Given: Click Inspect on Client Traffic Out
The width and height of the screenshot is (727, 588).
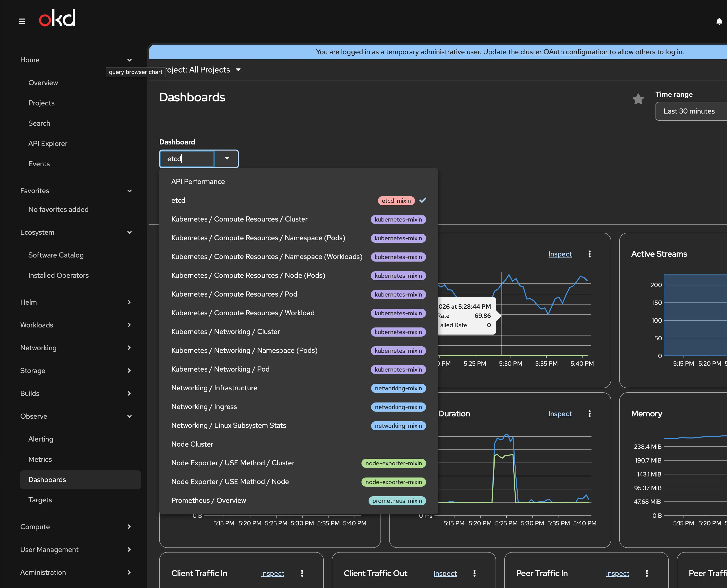Looking at the screenshot, I should 445,573.
